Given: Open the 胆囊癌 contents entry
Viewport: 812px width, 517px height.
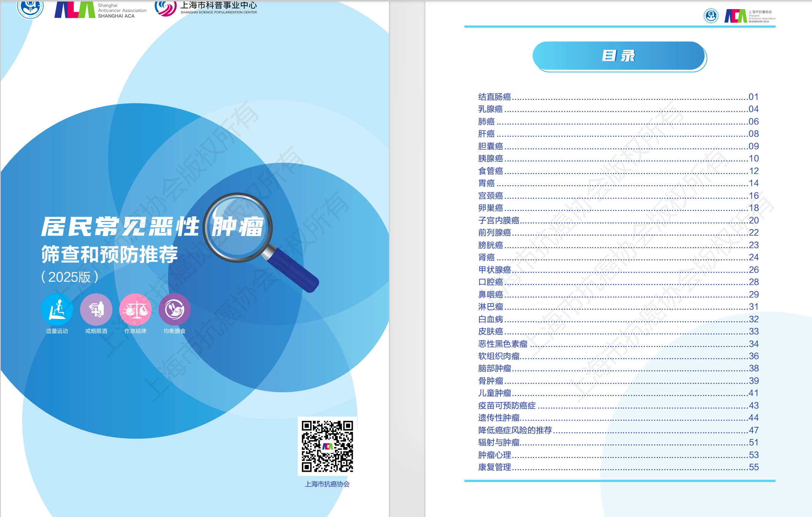Looking at the screenshot, I should (x=618, y=146).
